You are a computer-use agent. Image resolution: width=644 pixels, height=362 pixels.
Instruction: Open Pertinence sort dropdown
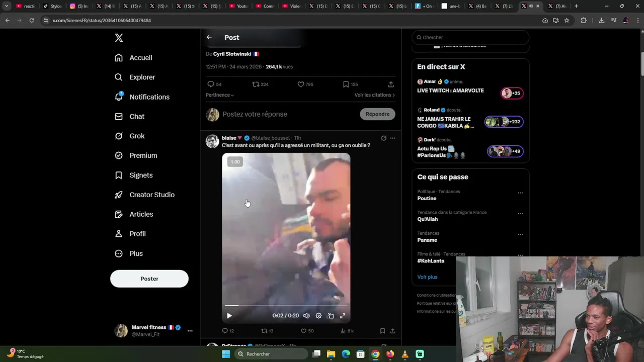(220, 95)
